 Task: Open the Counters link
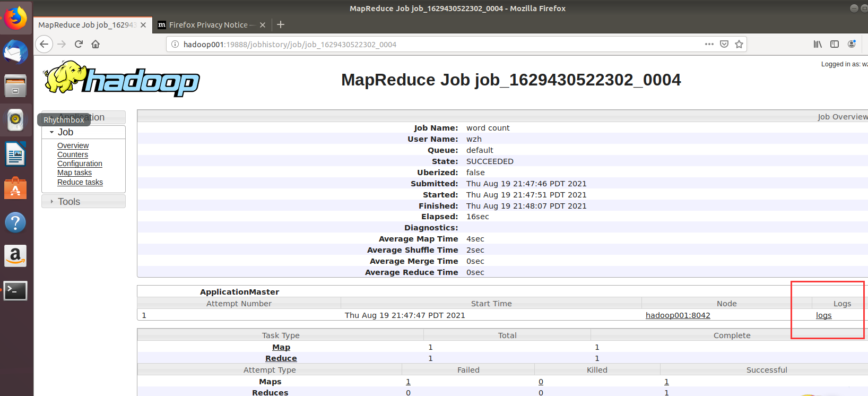click(73, 154)
